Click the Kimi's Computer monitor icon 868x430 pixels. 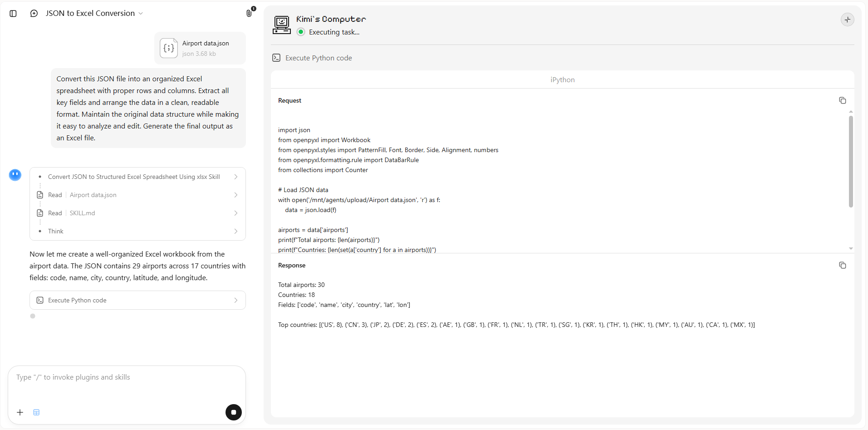(x=282, y=25)
